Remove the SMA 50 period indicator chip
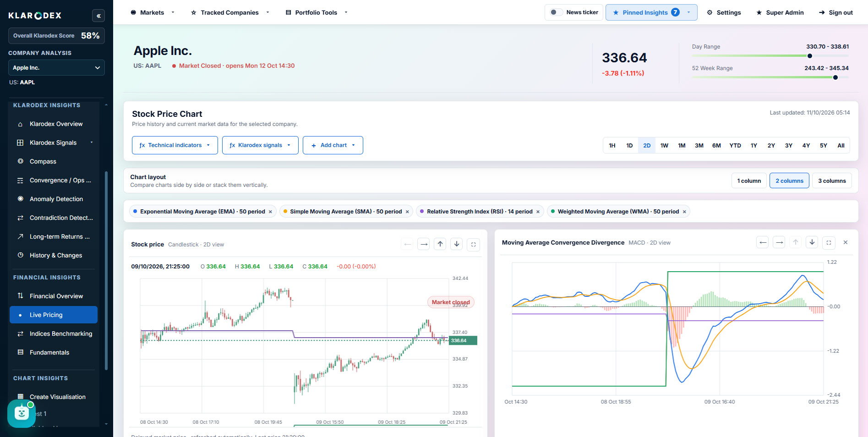 click(407, 212)
